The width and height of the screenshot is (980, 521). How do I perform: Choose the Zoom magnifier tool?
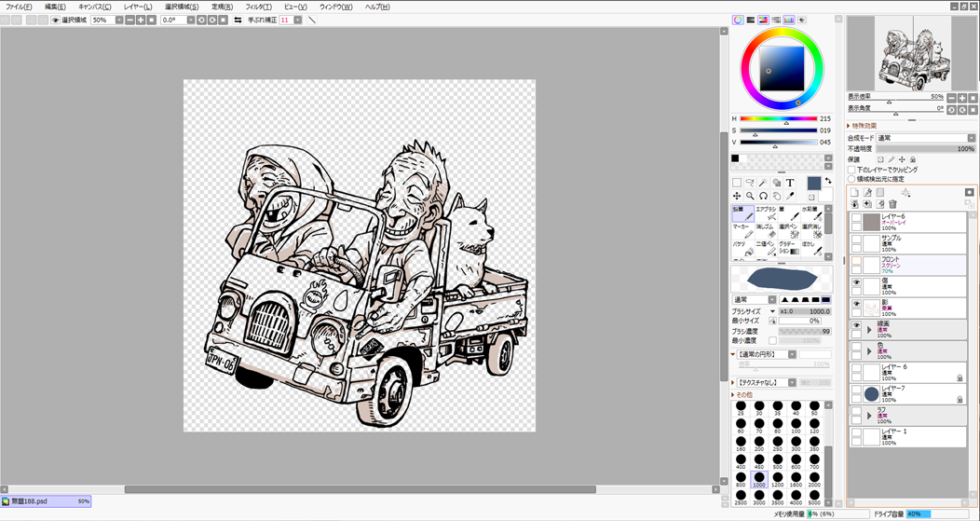click(x=750, y=196)
